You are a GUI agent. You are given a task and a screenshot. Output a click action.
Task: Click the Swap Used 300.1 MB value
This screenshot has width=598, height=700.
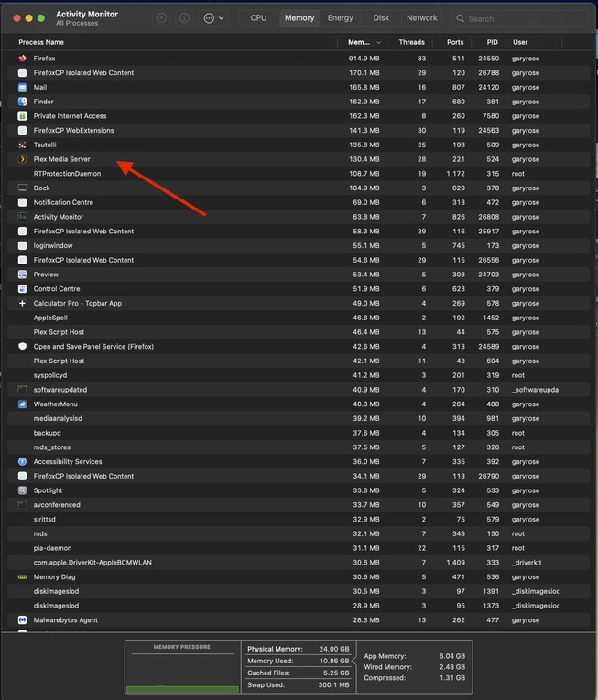tap(333, 684)
